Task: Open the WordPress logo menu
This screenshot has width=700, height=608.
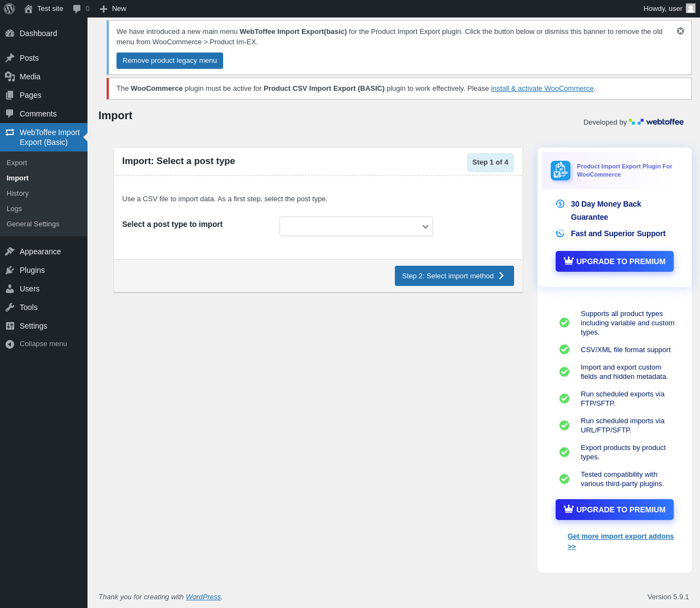Action: point(9,9)
